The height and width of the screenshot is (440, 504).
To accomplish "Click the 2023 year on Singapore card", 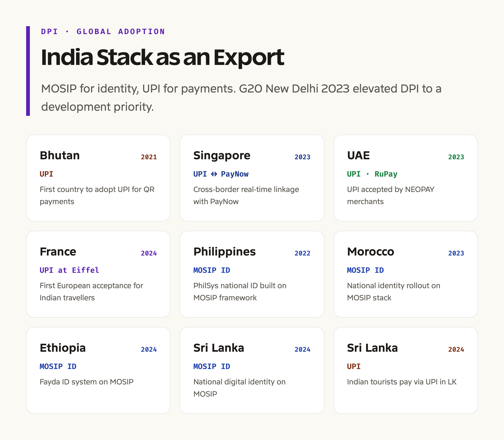I will pos(302,157).
